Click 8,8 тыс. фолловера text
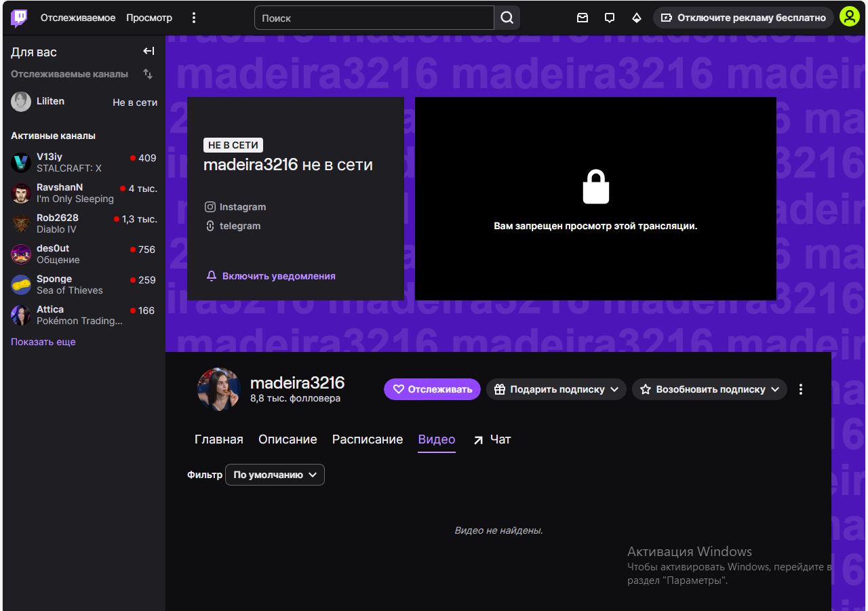 (296, 399)
